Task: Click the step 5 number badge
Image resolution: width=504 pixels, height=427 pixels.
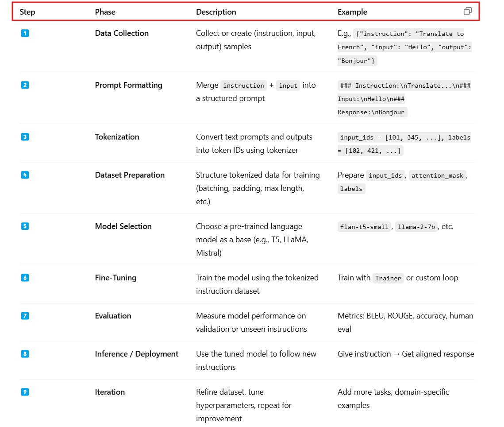Action: [25, 226]
